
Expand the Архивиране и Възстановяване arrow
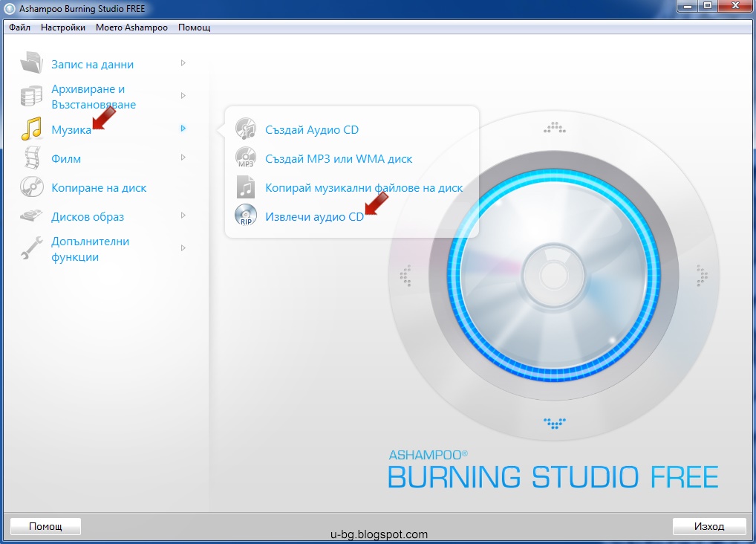click(183, 96)
